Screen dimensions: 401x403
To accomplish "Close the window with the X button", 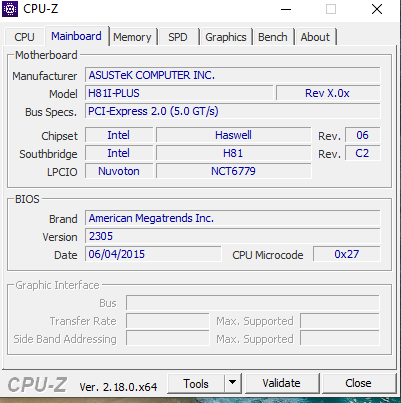I will coord(377,9).
